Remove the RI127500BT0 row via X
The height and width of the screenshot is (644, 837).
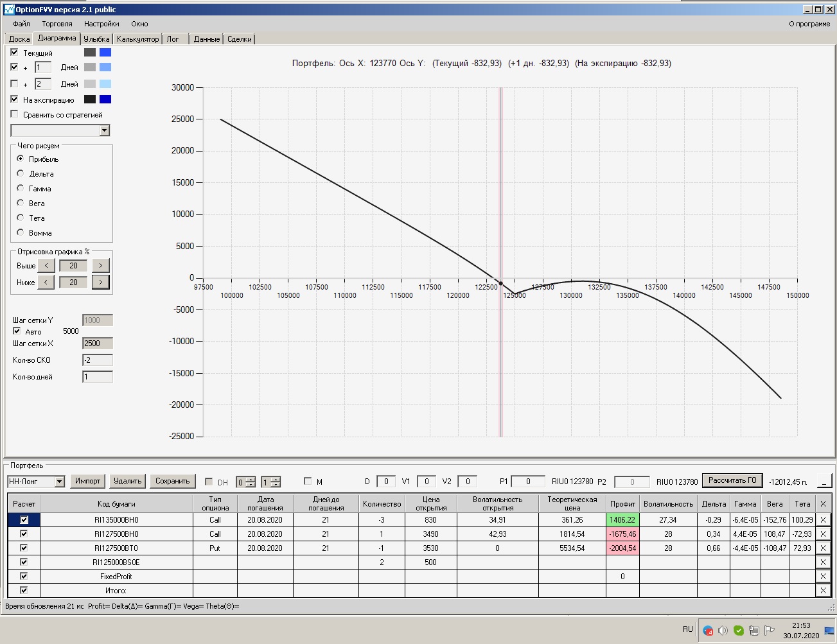pyautogui.click(x=823, y=548)
